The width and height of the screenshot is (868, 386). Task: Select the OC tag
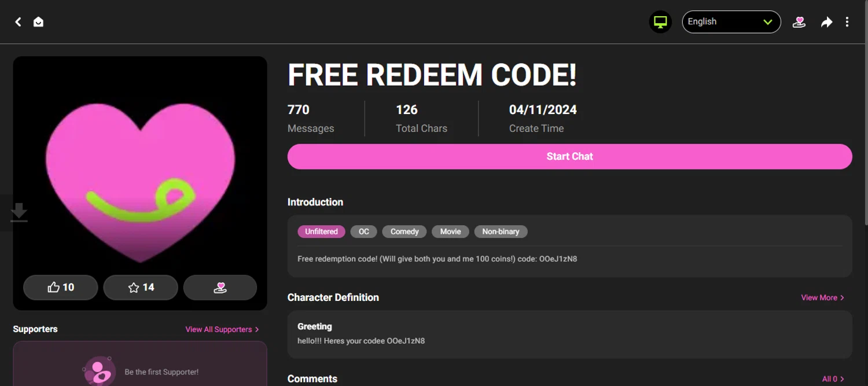pos(363,231)
